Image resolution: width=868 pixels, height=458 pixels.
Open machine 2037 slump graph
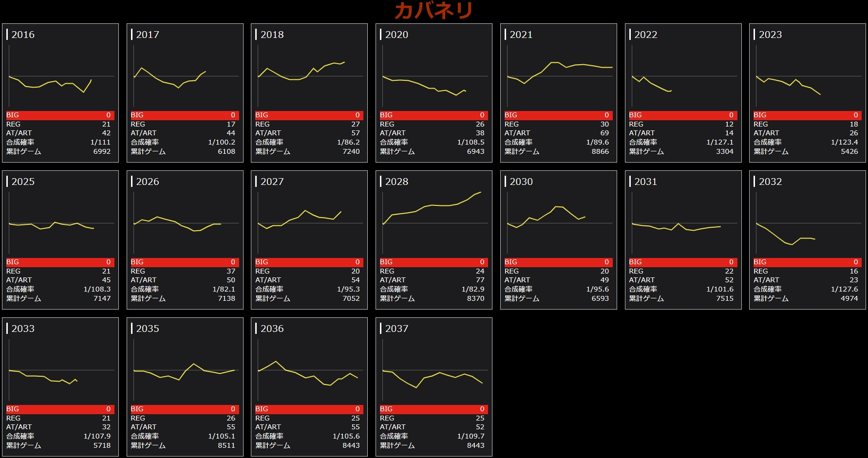point(435,370)
